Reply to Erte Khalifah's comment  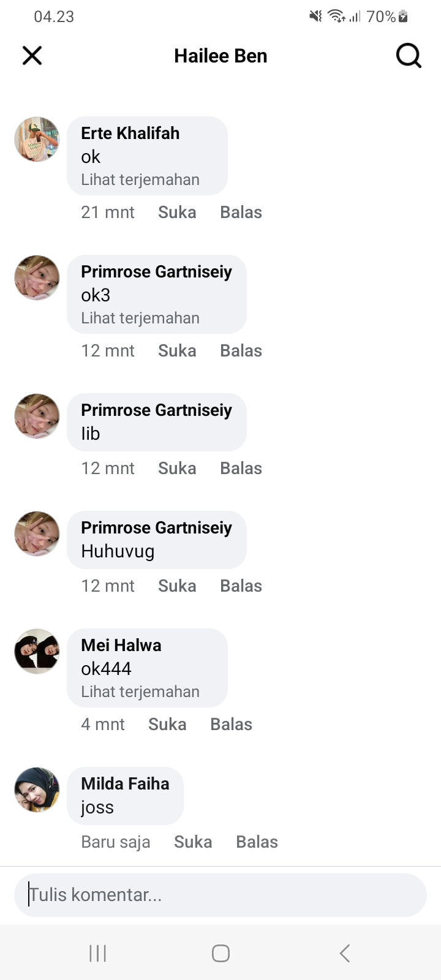[x=241, y=213]
